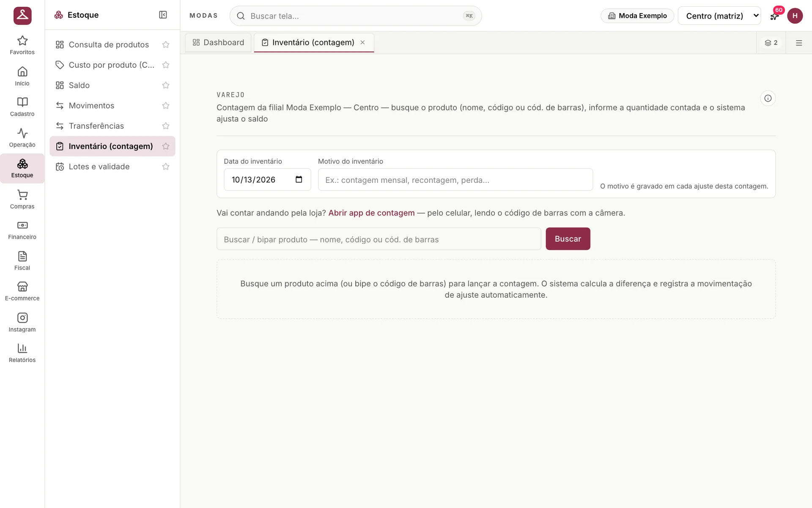The image size is (812, 508).
Task: Open the Relatórios module
Action: [22, 353]
